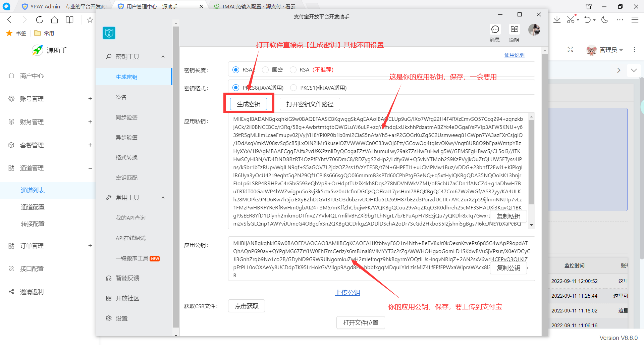The image size is (644, 345).
Task: Open the 上传公钥 link
Action: pyautogui.click(x=347, y=293)
